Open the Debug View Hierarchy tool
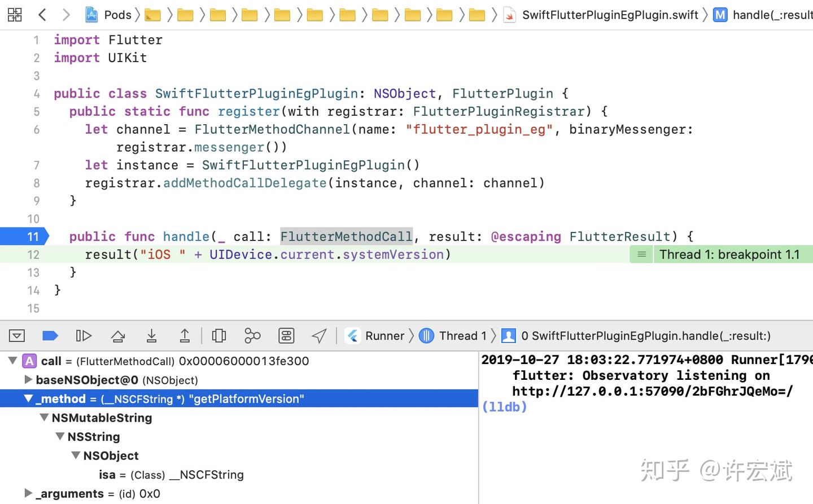 (218, 335)
